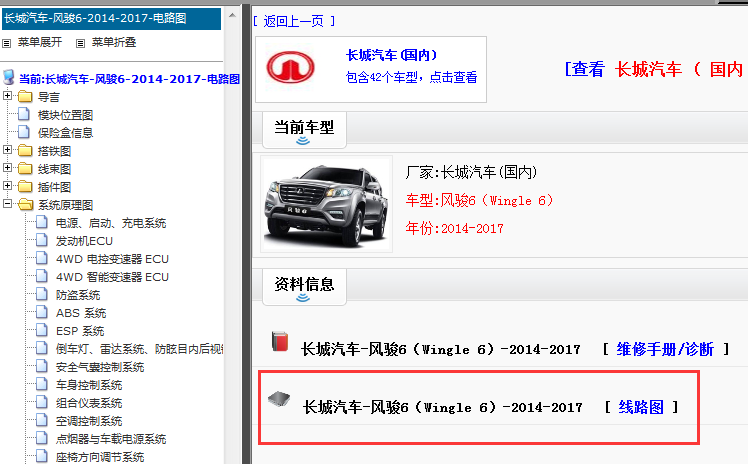Open 组合仪表系统 tree item

click(x=89, y=403)
